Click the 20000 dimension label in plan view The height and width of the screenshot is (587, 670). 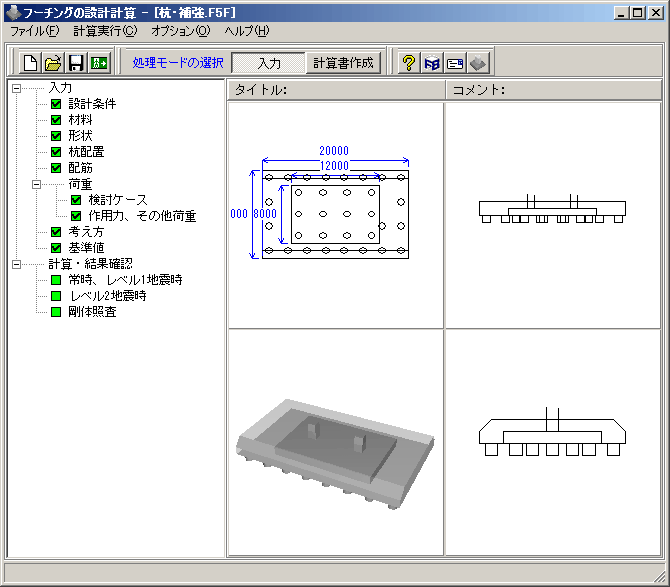coord(334,151)
